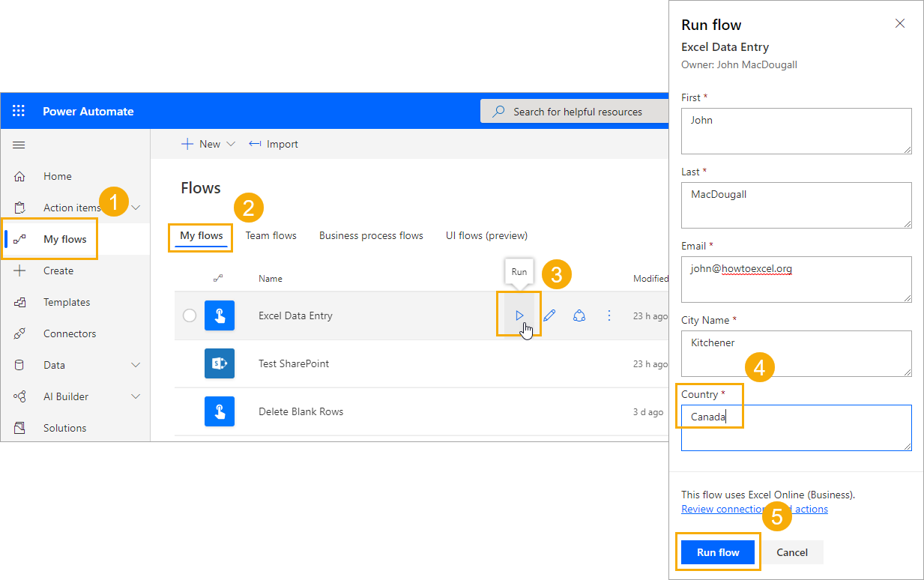Click the Excel Data Entry flow icon
Image resolution: width=924 pixels, height=580 pixels.
[x=220, y=315]
